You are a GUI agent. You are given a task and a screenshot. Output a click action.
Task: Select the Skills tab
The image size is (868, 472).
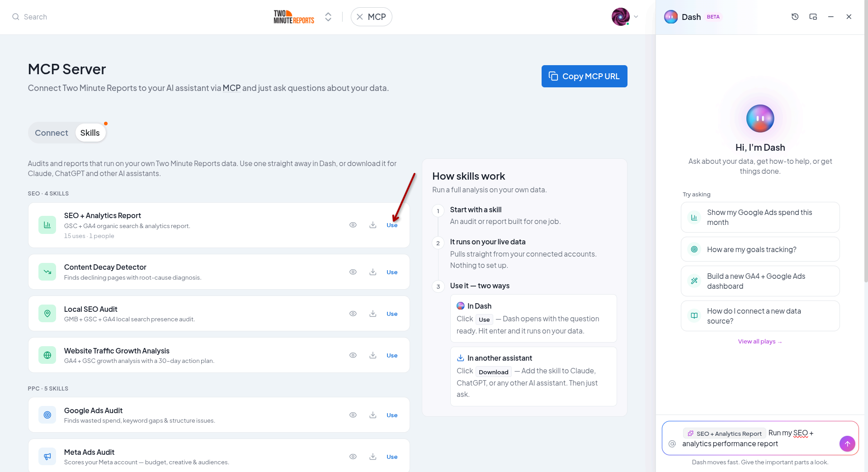tap(90, 133)
